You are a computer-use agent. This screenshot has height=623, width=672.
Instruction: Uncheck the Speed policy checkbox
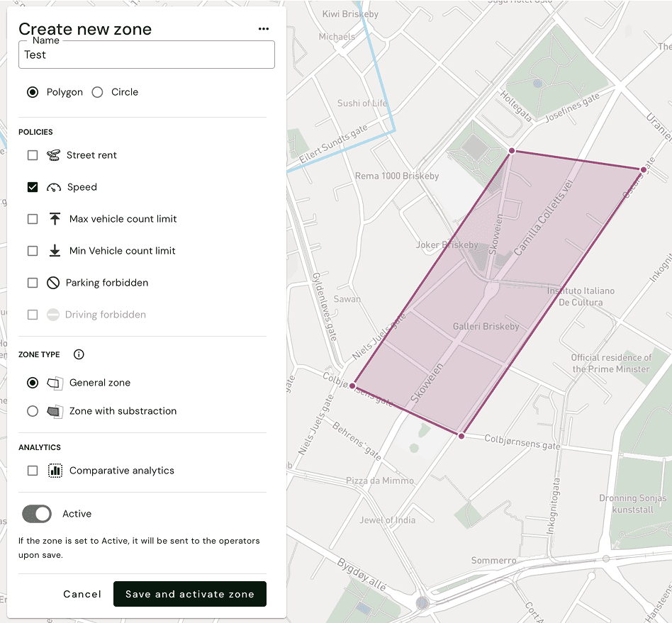click(x=33, y=187)
